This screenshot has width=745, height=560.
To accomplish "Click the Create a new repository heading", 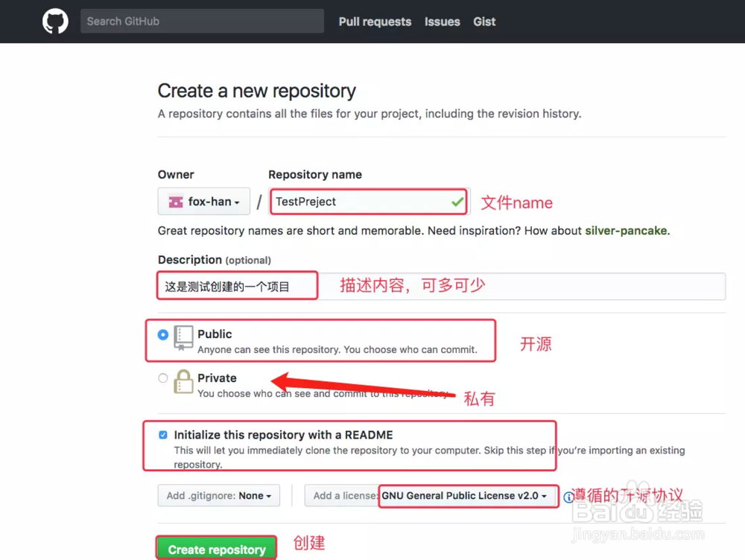I will click(256, 91).
